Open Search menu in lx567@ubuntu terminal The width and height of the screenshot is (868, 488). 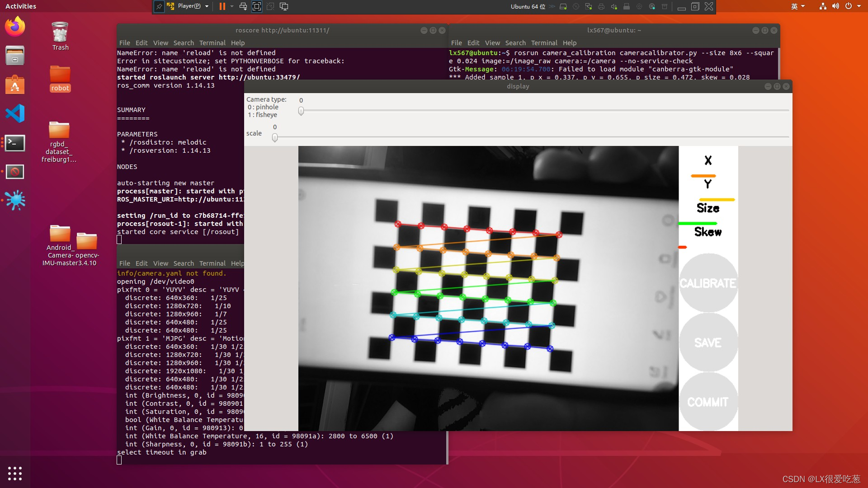515,43
